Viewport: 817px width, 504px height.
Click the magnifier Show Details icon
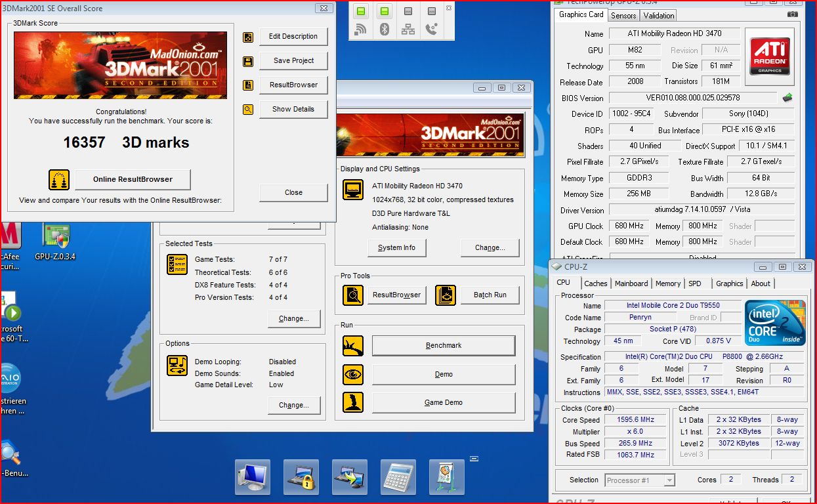248,110
